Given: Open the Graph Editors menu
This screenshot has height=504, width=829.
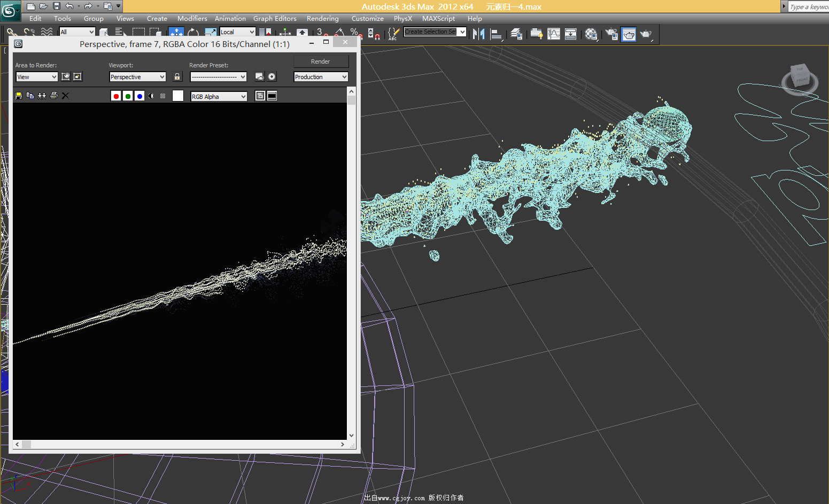Looking at the screenshot, I should point(275,19).
